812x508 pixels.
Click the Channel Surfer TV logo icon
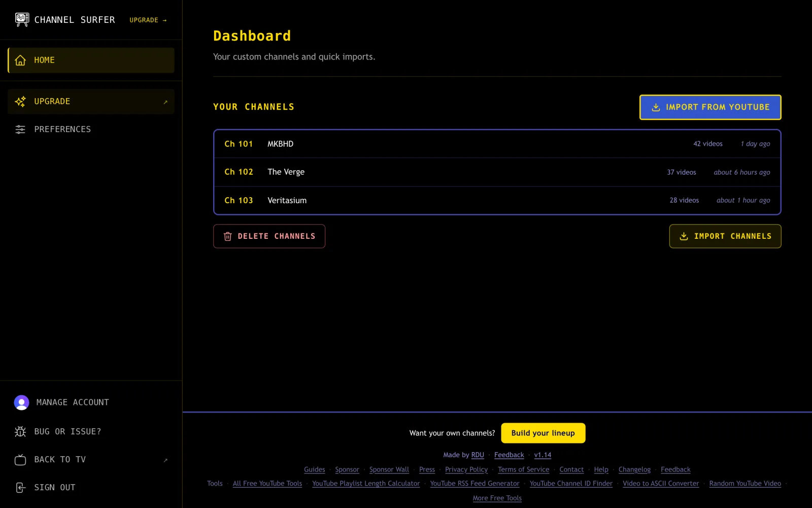(x=22, y=20)
